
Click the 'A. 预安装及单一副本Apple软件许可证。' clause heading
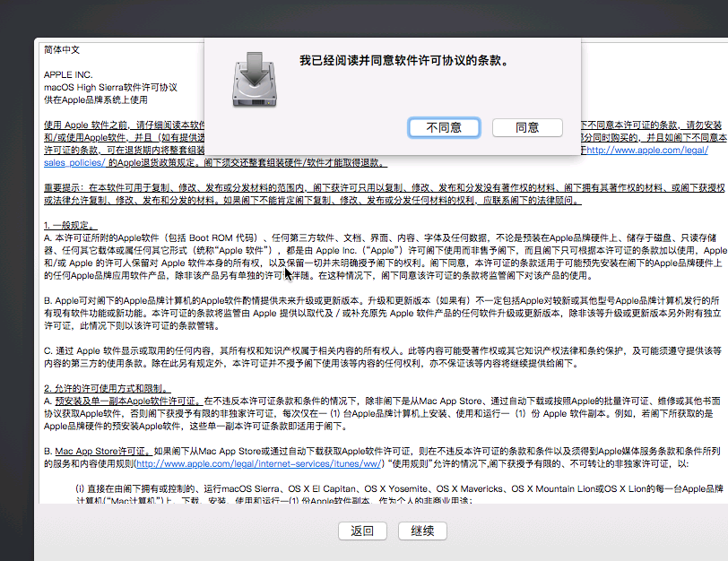click(123, 401)
